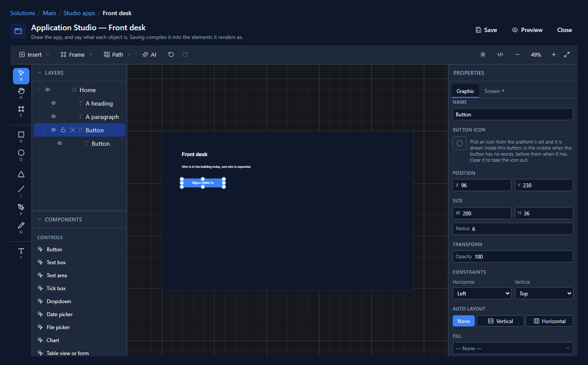588x365 pixels.
Task: Select the Pencil tool (N)
Action: click(21, 228)
